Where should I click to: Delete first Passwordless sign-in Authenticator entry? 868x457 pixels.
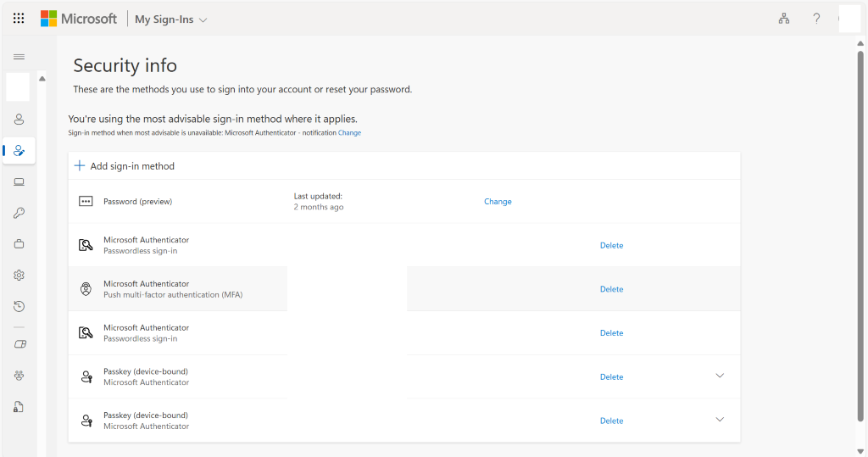[x=611, y=245]
